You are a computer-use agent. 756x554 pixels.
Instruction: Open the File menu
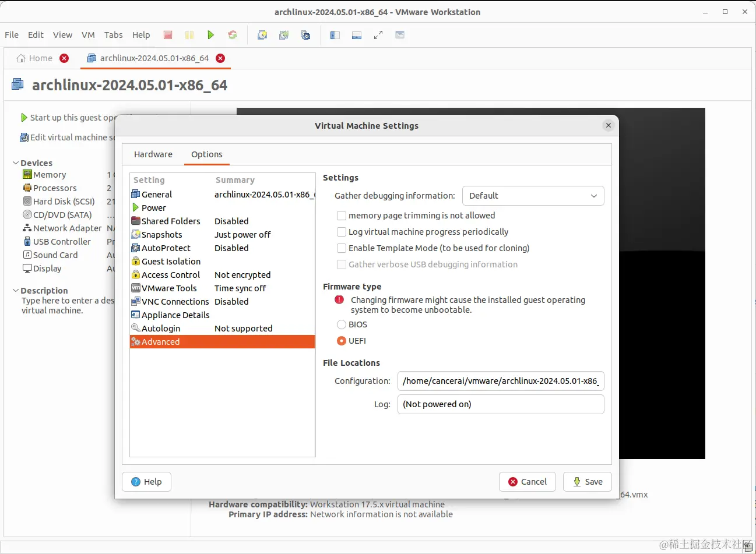[12, 35]
